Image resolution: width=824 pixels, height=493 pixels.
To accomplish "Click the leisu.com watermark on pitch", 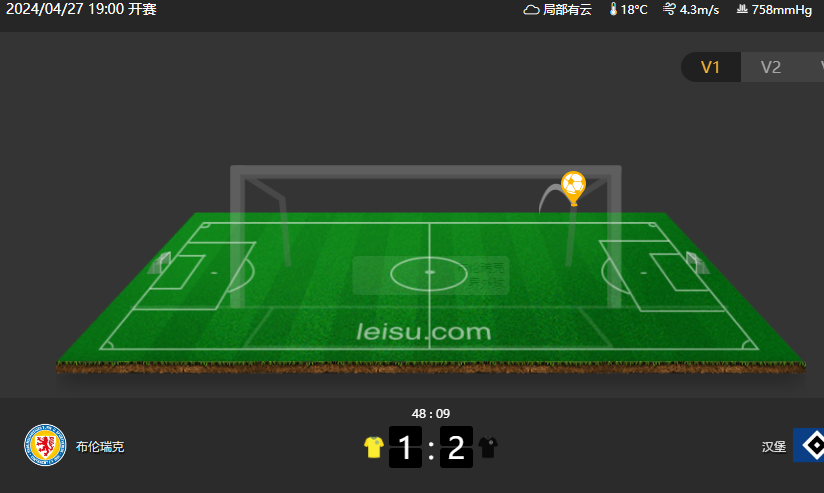I will click(424, 332).
